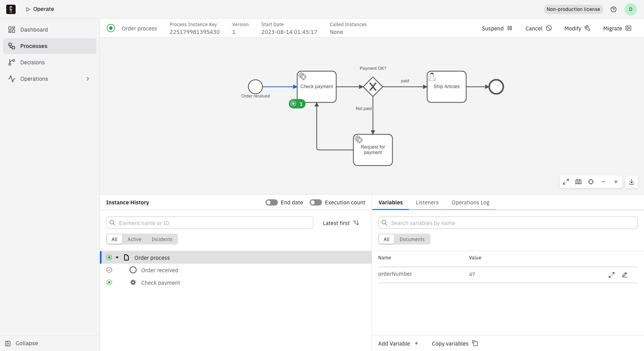Viewport: 644px width, 351px height.
Task: Select the Order received start event
Action: 255,87
